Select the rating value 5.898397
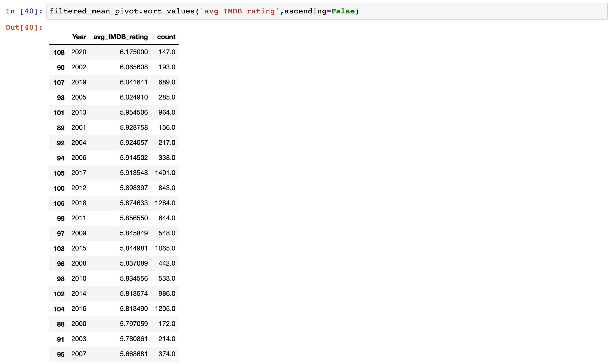613x364 pixels. (134, 188)
